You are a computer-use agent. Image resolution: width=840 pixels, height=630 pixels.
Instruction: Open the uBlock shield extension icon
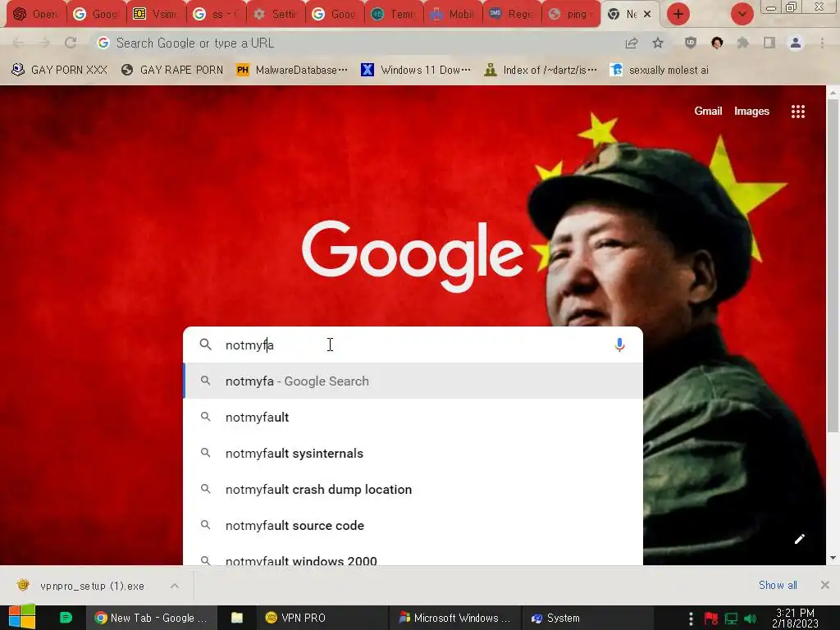[691, 43]
